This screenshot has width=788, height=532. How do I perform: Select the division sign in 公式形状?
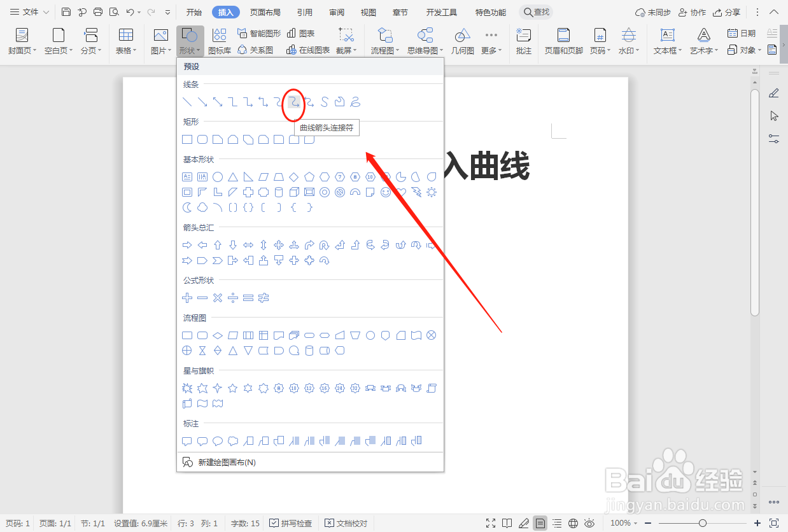tap(233, 298)
